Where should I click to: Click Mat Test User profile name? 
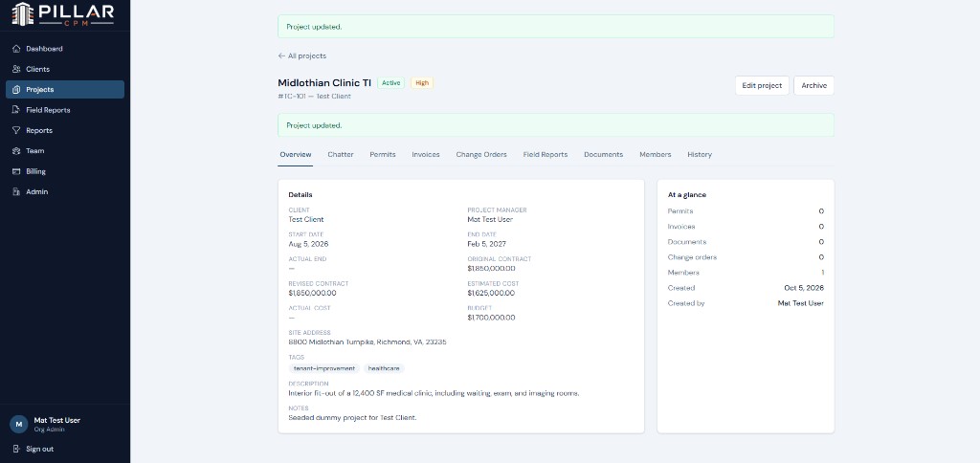56,421
